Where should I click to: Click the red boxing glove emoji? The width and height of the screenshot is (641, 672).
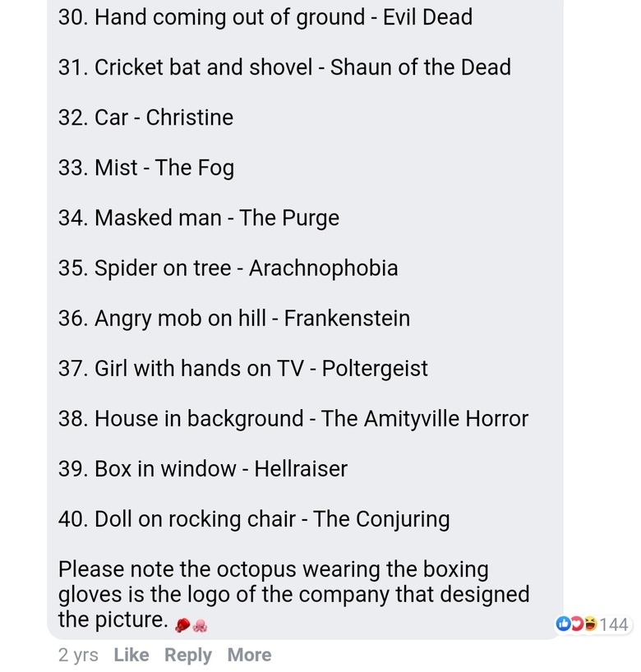(x=182, y=625)
